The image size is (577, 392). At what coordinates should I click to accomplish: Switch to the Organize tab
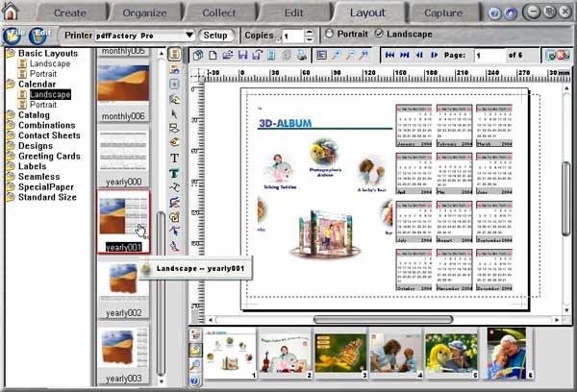point(144,13)
